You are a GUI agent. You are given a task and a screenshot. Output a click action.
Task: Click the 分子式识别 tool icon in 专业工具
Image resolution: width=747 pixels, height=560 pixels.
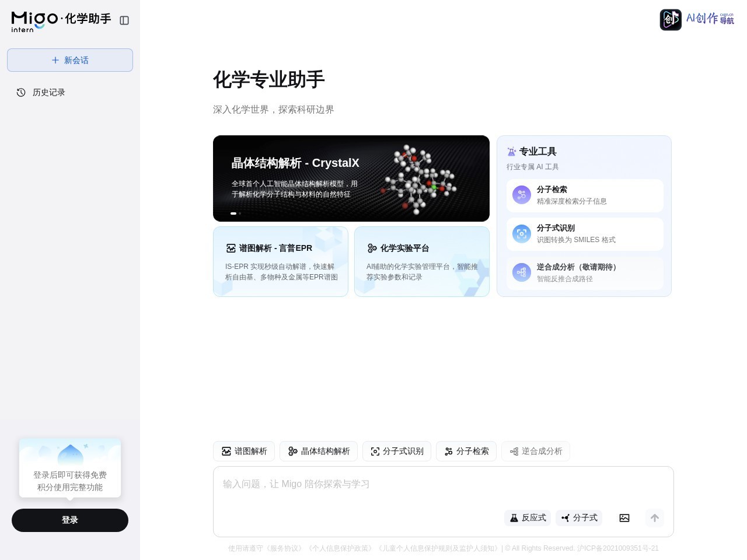[522, 234]
